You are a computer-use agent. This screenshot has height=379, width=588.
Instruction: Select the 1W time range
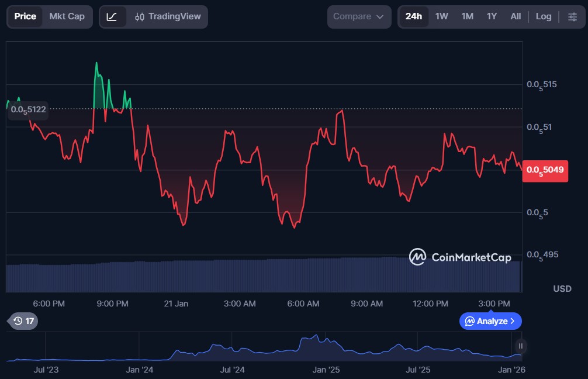[x=441, y=17]
